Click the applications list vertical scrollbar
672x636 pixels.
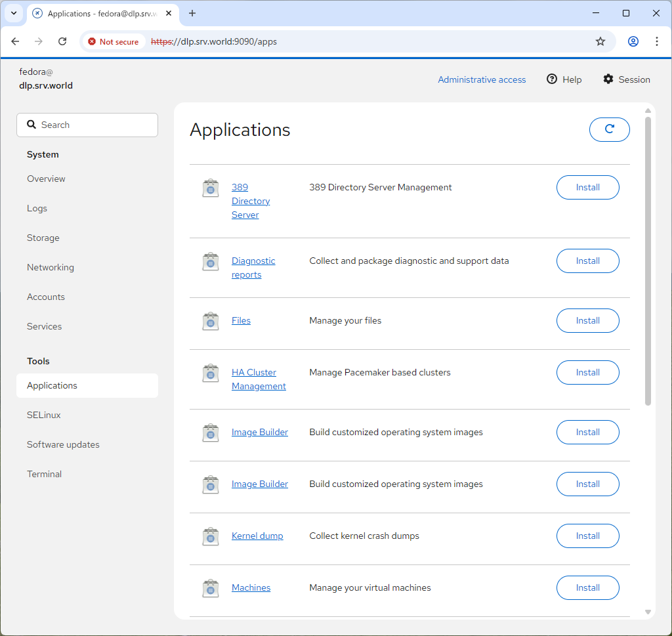[648, 263]
